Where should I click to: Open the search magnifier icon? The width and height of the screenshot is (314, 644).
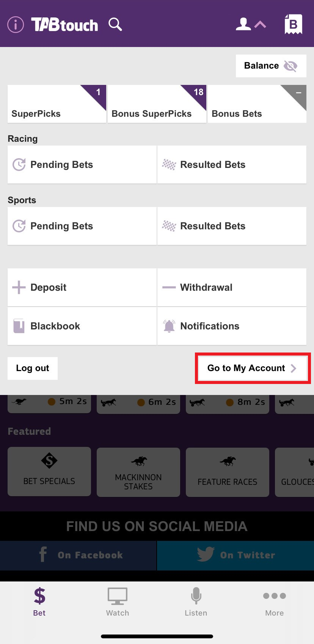pos(115,24)
